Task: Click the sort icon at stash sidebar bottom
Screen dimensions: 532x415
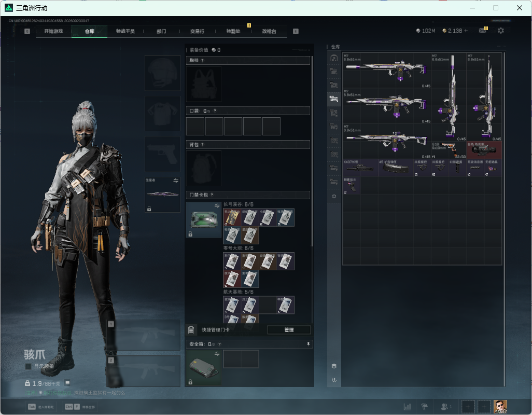Action: click(334, 380)
